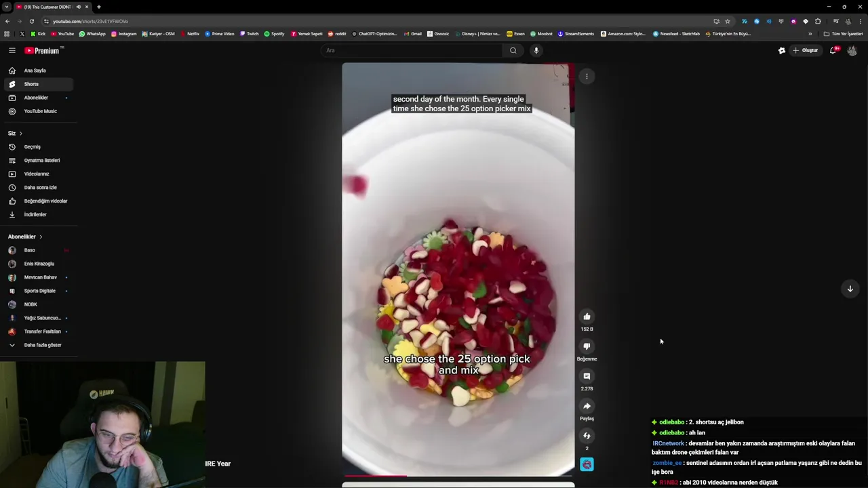Open YouTube Music in sidebar
The image size is (868, 488).
38,111
